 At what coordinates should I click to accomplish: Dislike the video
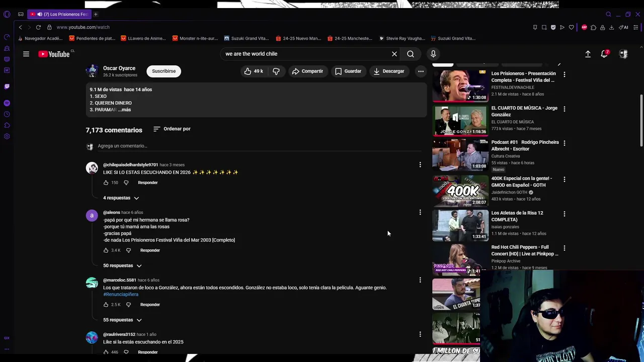[276, 71]
